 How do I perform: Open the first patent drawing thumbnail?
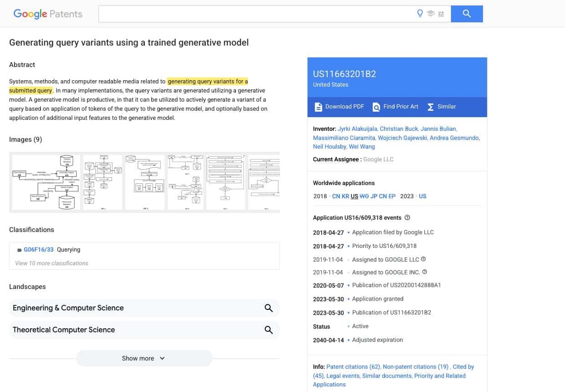pyautogui.click(x=46, y=182)
